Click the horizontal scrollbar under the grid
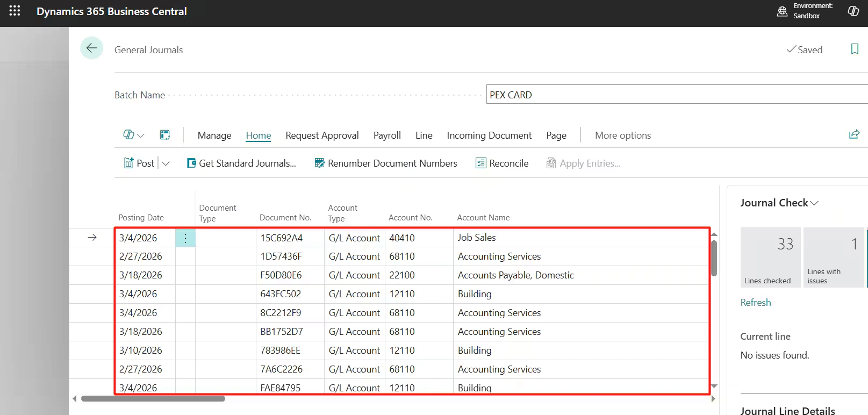Screen dimensions: 868x415 [153, 399]
